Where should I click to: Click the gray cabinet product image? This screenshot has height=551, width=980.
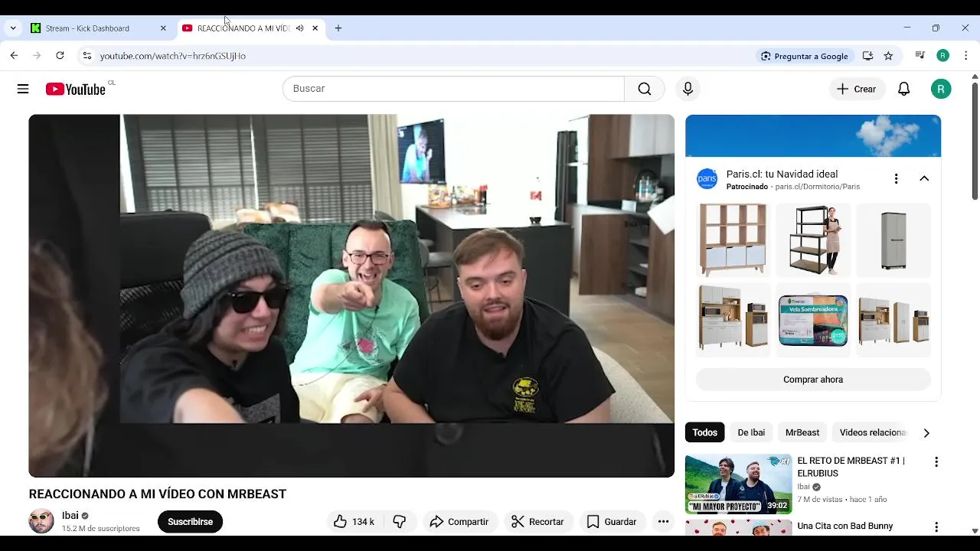tap(893, 240)
